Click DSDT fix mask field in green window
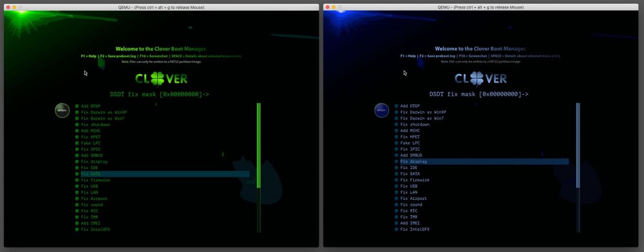644x252 pixels. (159, 94)
